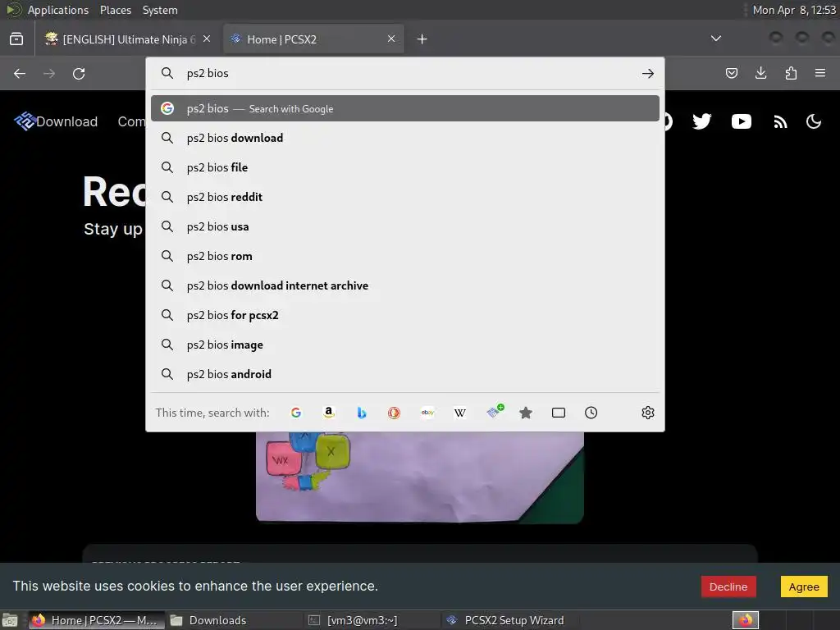The width and height of the screenshot is (840, 630).
Task: Search this time with Bing
Action: point(362,413)
